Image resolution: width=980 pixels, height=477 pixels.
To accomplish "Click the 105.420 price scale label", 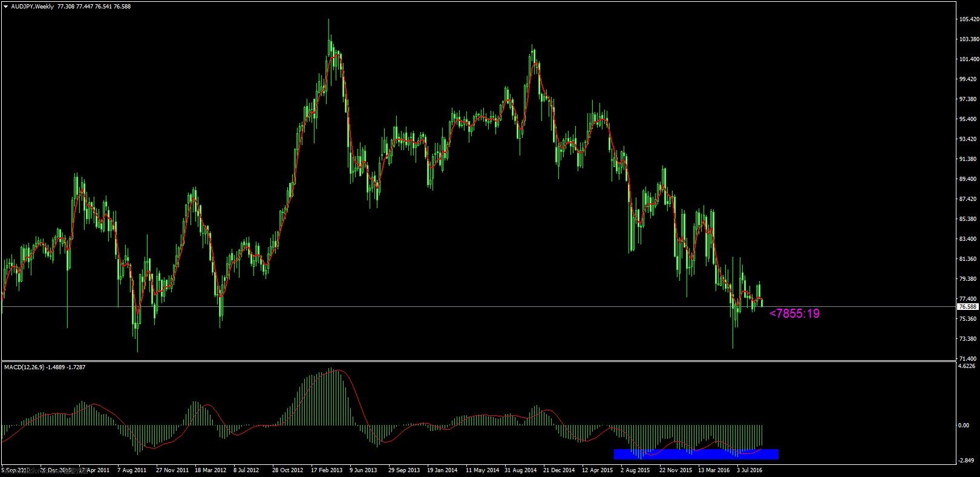I will (x=969, y=19).
